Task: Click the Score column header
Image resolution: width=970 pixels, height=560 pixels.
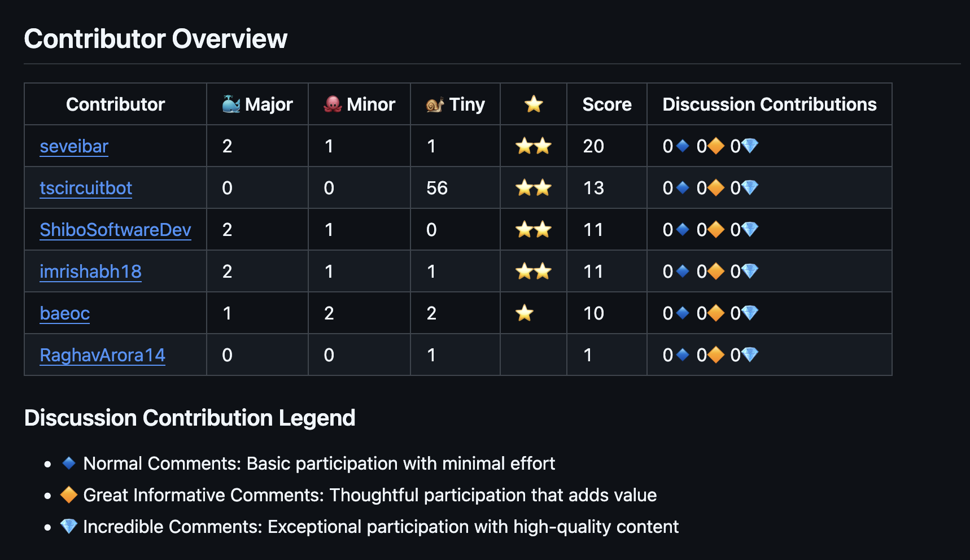Action: coord(607,104)
